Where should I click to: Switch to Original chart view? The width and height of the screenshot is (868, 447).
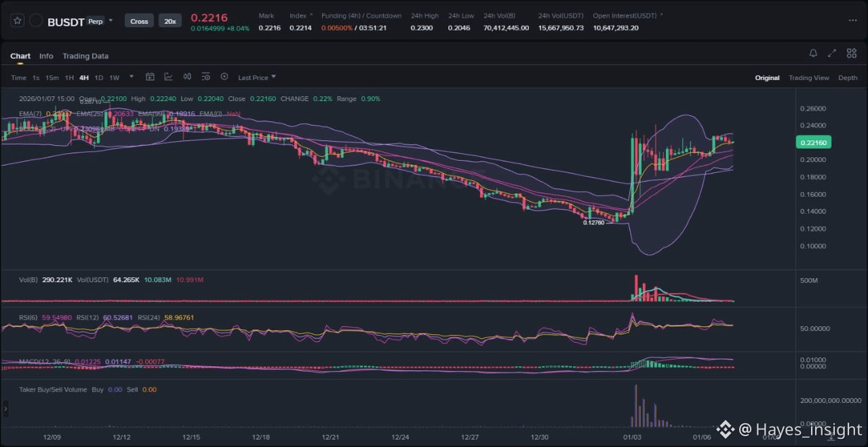[x=767, y=78]
